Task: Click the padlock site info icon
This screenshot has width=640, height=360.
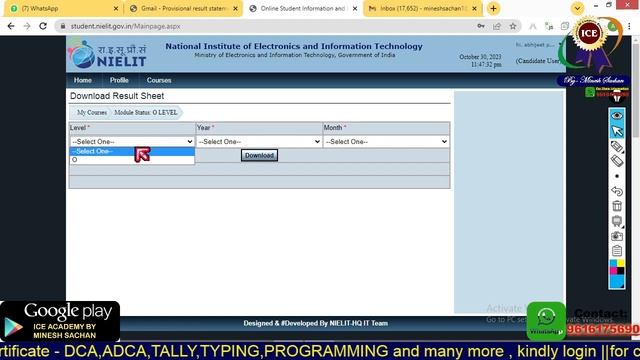Action: coord(63,26)
